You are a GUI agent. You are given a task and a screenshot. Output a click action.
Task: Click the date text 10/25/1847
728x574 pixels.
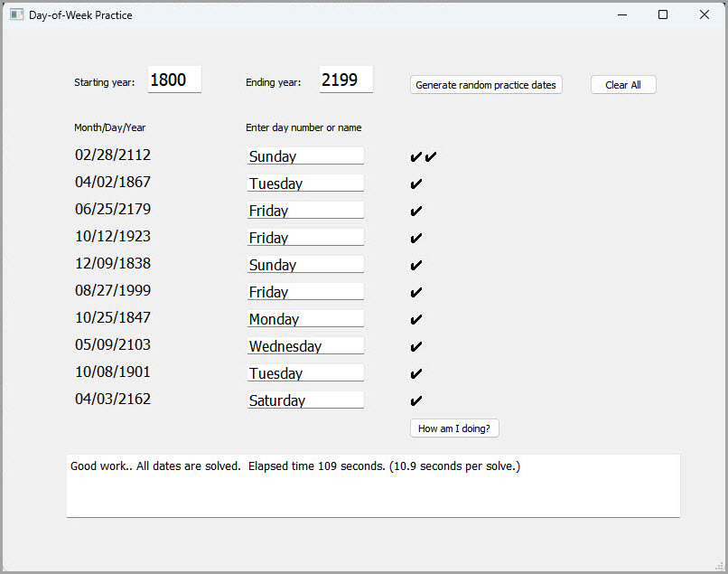tap(113, 317)
